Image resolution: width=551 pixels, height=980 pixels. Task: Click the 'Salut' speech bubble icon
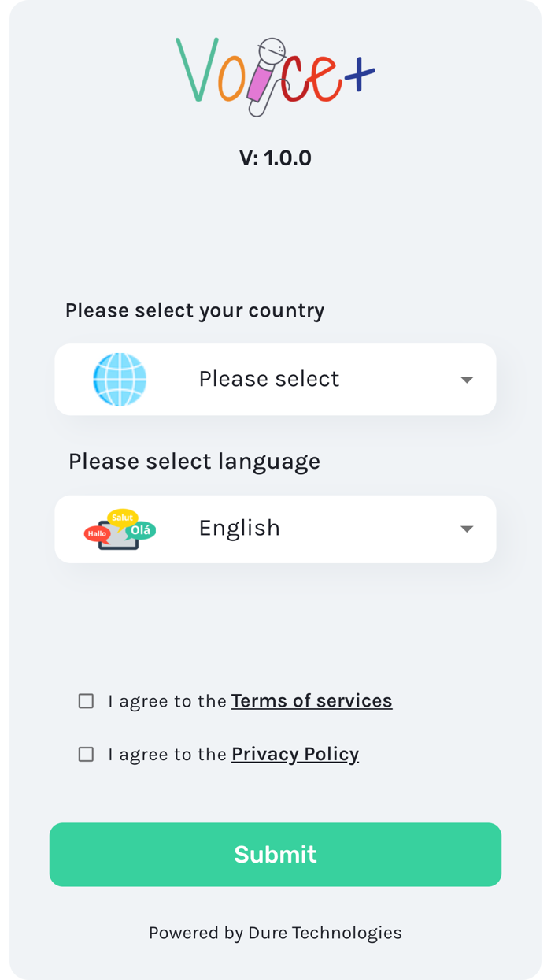point(122,516)
